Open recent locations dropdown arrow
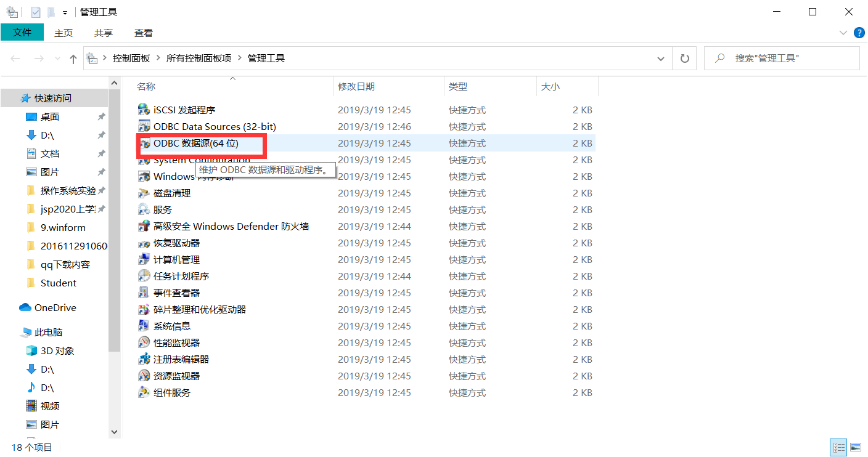This screenshot has width=868, height=457. 57,59
